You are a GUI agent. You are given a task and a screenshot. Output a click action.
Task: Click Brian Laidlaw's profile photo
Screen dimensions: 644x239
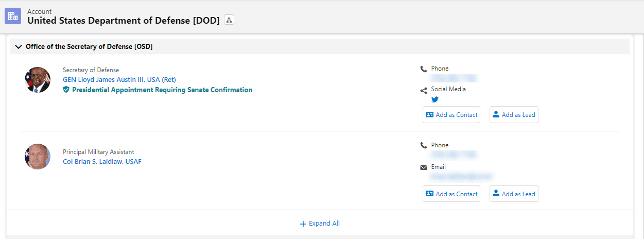38,157
